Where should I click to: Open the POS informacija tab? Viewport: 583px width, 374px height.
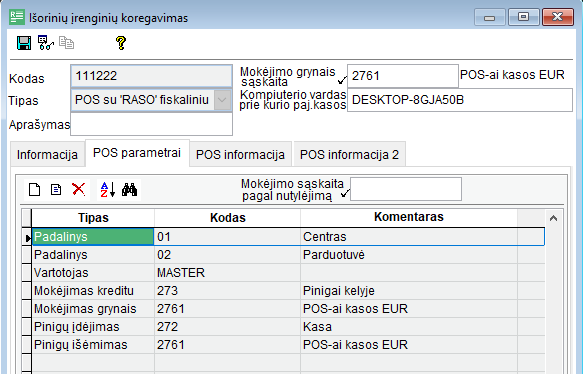point(240,154)
